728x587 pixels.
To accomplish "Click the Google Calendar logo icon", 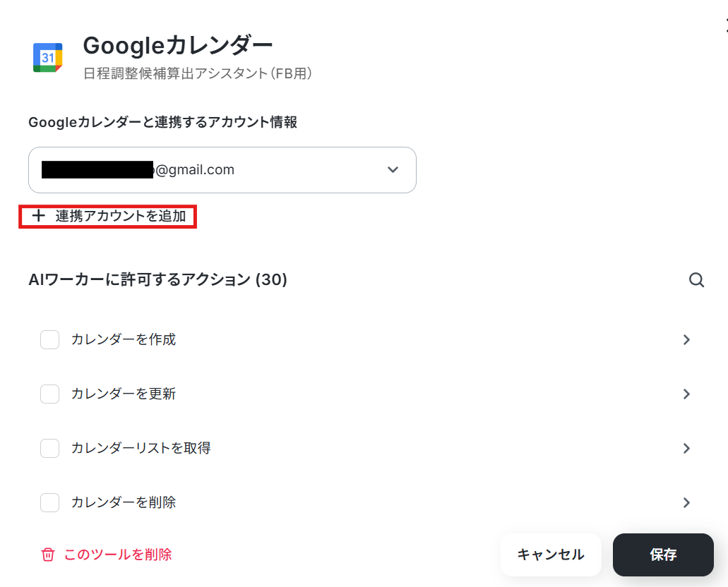I will pyautogui.click(x=48, y=57).
